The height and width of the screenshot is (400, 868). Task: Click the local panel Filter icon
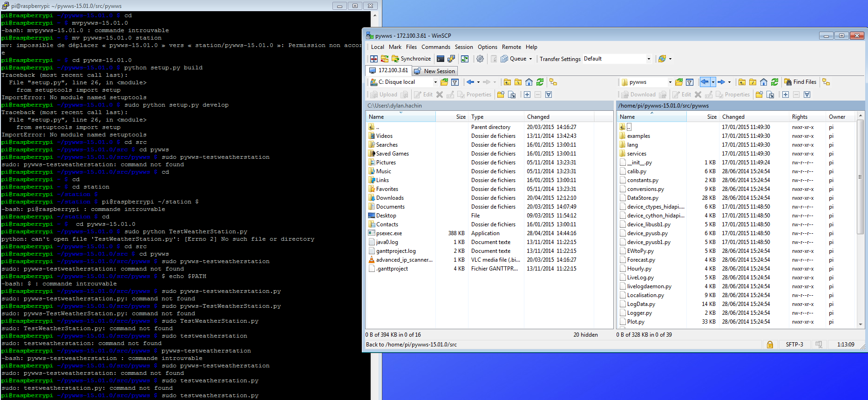click(x=455, y=82)
